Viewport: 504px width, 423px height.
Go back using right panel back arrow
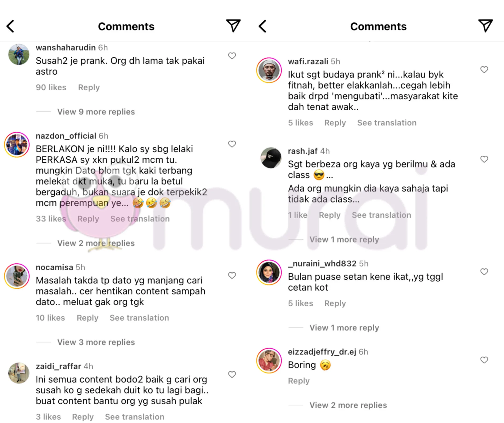[262, 26]
